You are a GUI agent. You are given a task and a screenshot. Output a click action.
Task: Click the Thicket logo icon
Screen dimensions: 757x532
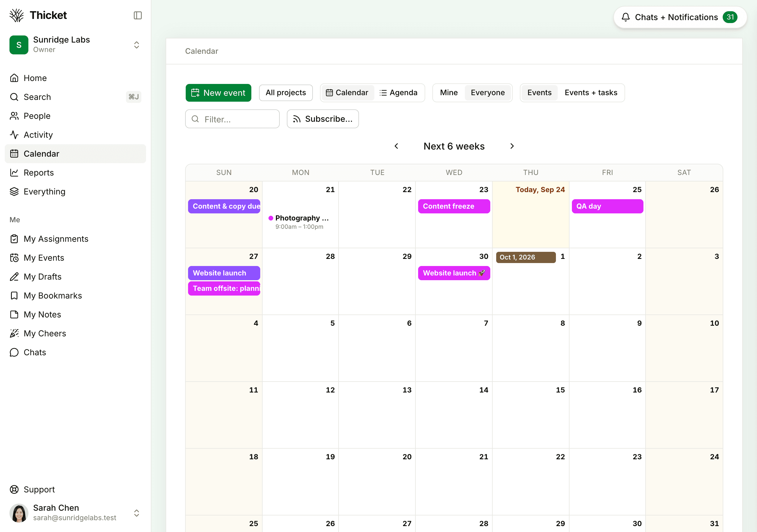17,15
